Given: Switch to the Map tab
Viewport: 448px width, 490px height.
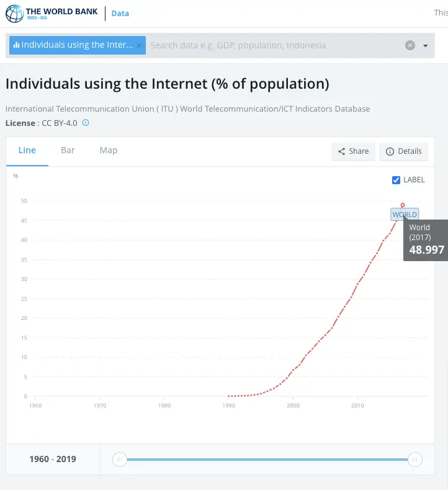Looking at the screenshot, I should tap(109, 151).
